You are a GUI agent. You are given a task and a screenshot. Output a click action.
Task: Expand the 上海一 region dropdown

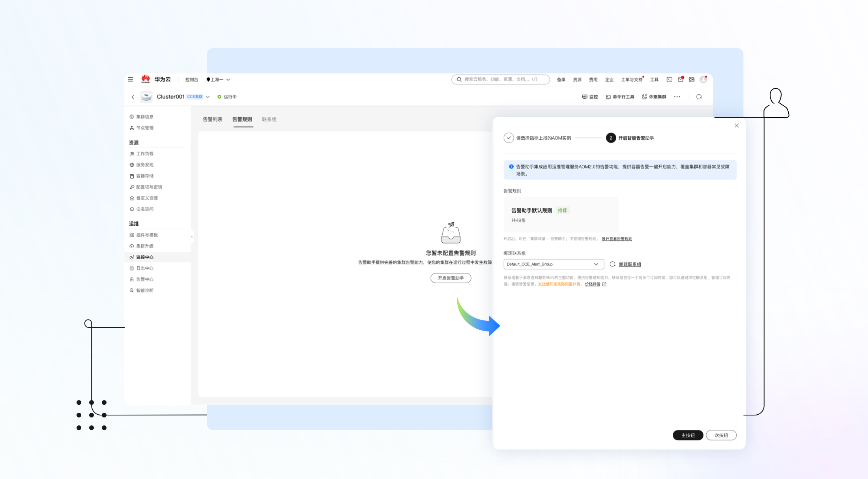pyautogui.click(x=218, y=79)
